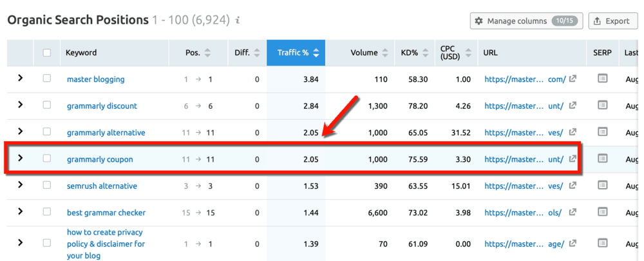Click the info icon beside Organic Search Positions

point(238,21)
